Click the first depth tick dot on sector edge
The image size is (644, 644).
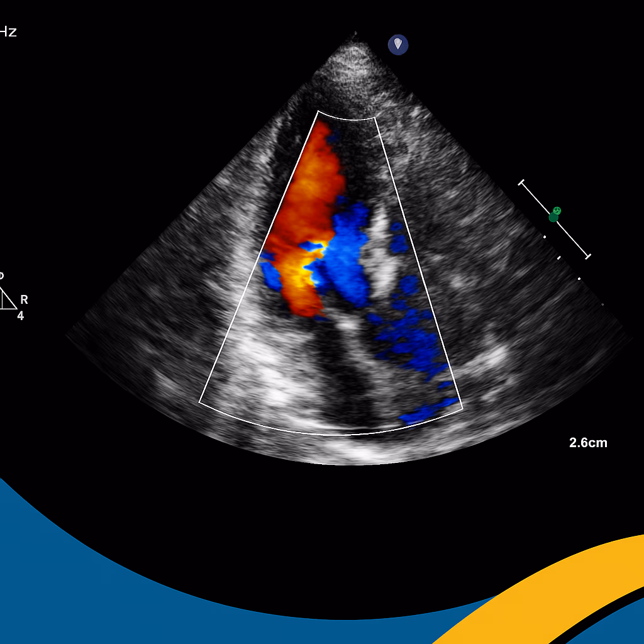pos(545,237)
